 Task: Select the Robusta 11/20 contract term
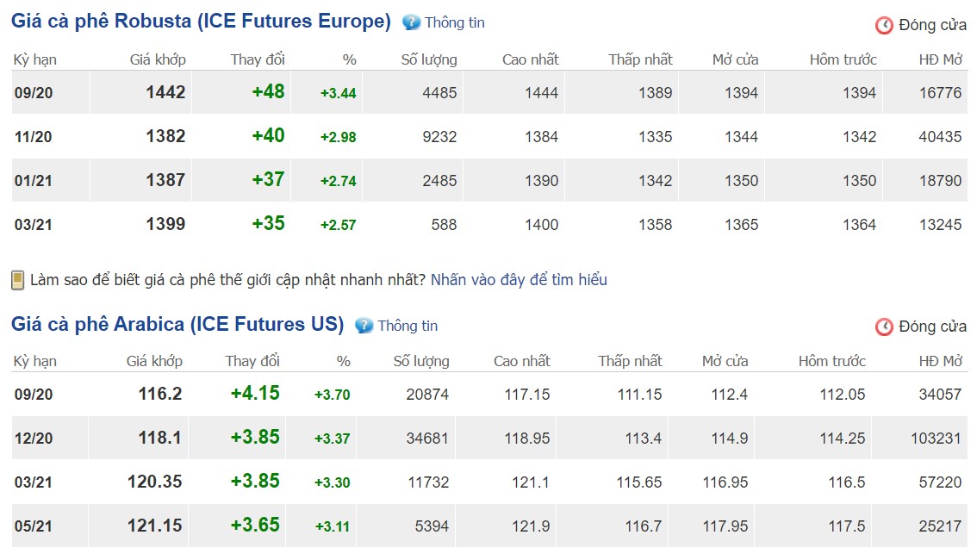[34, 137]
